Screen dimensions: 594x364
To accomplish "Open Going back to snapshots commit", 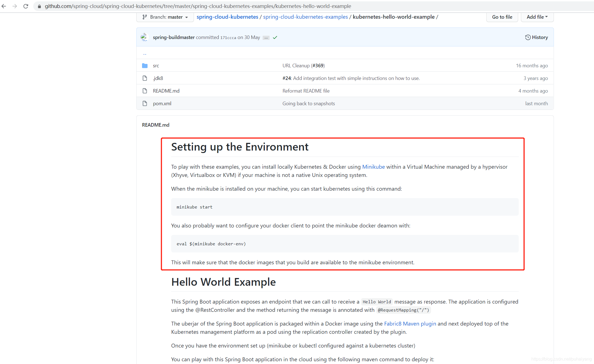I will [309, 104].
